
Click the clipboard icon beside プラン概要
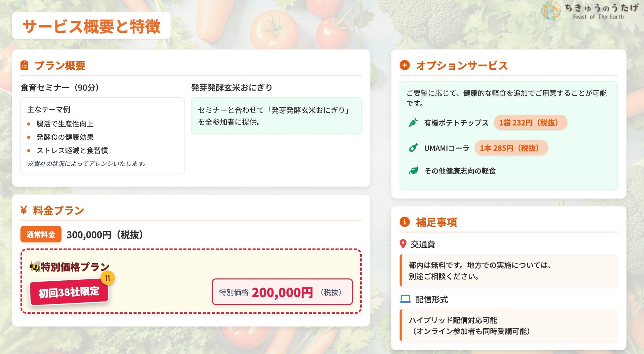point(24,65)
